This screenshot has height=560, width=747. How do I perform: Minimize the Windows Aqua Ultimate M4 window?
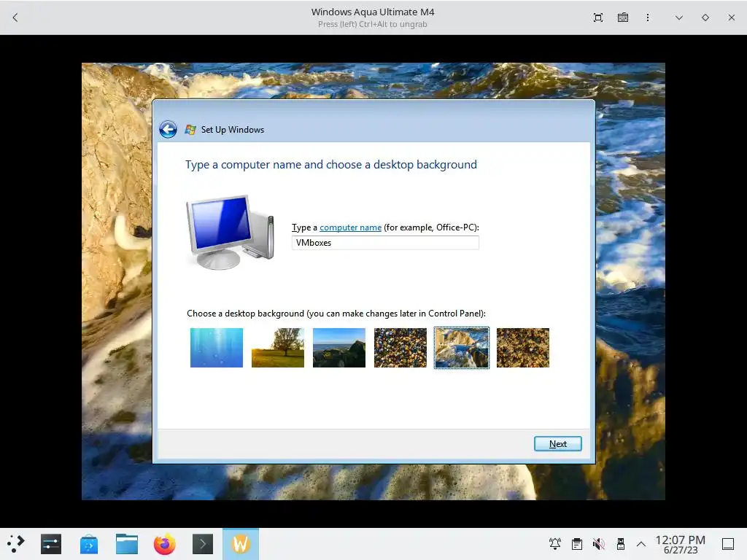coord(679,17)
